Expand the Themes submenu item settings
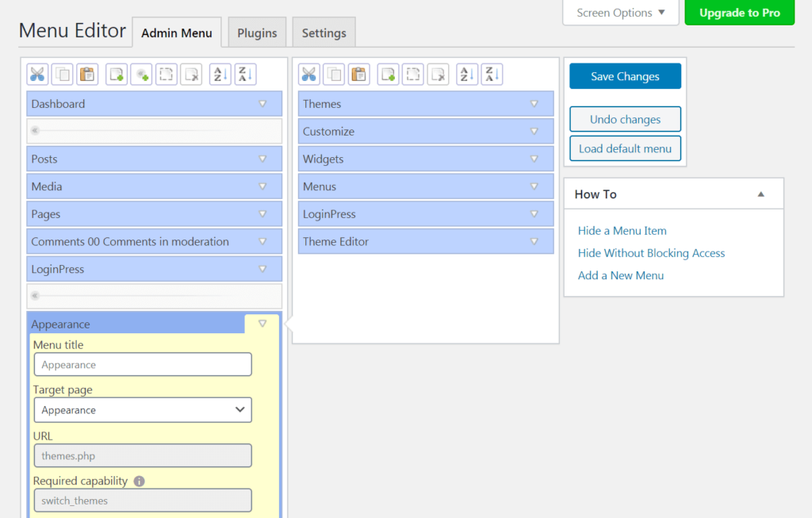812x518 pixels. (534, 103)
